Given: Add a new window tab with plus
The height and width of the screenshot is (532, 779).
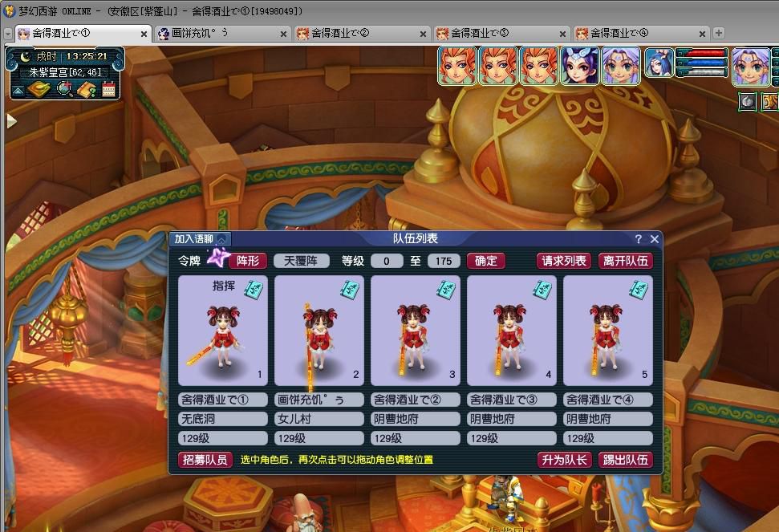Looking at the screenshot, I should [718, 33].
